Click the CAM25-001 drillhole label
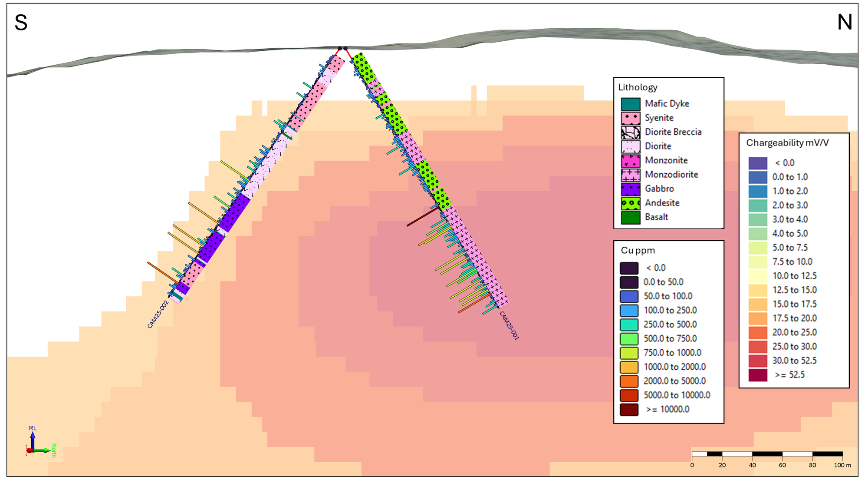868x477 pixels. 509,325
